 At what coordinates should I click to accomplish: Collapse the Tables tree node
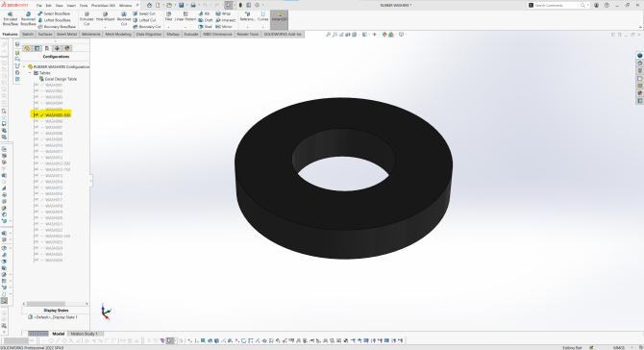30,73
